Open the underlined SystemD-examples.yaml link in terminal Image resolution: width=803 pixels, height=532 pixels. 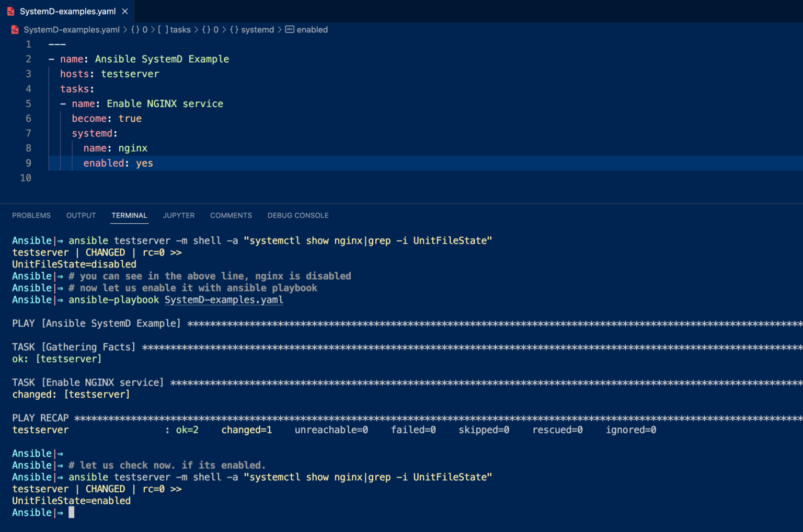[x=224, y=300]
